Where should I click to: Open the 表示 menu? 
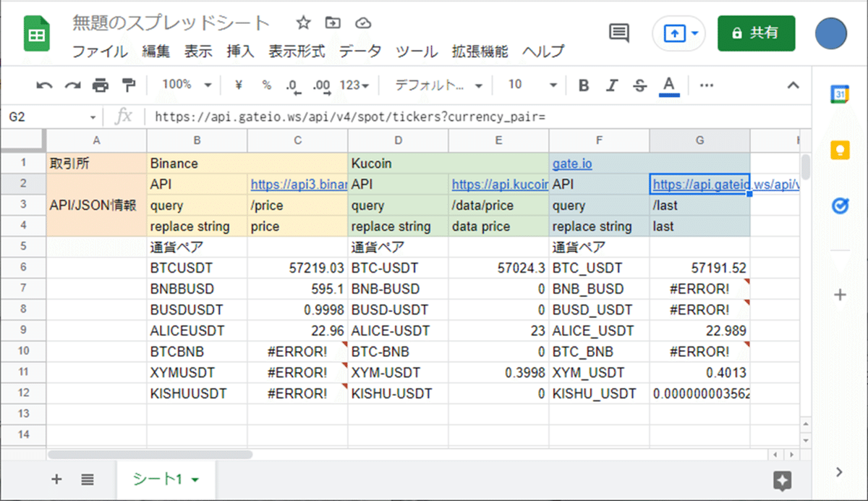[x=198, y=51]
